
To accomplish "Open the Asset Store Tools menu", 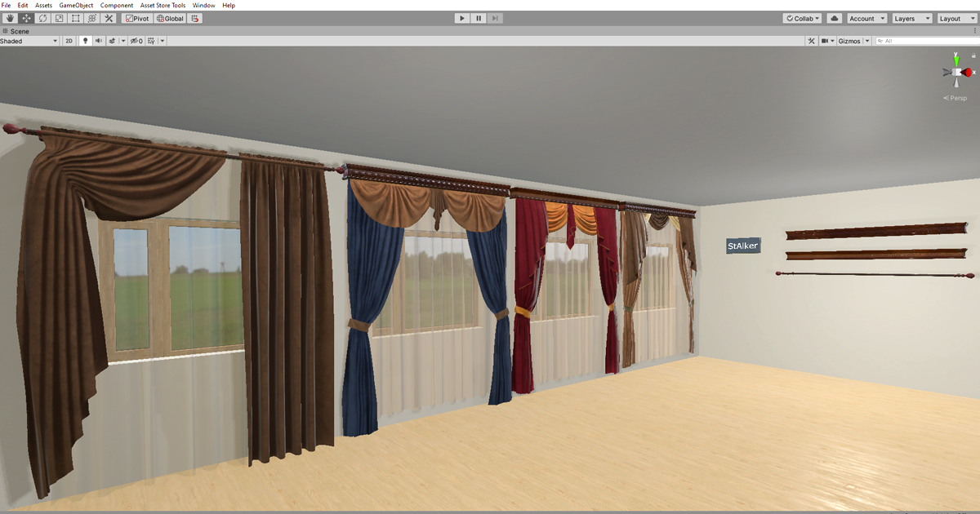I will [x=163, y=5].
